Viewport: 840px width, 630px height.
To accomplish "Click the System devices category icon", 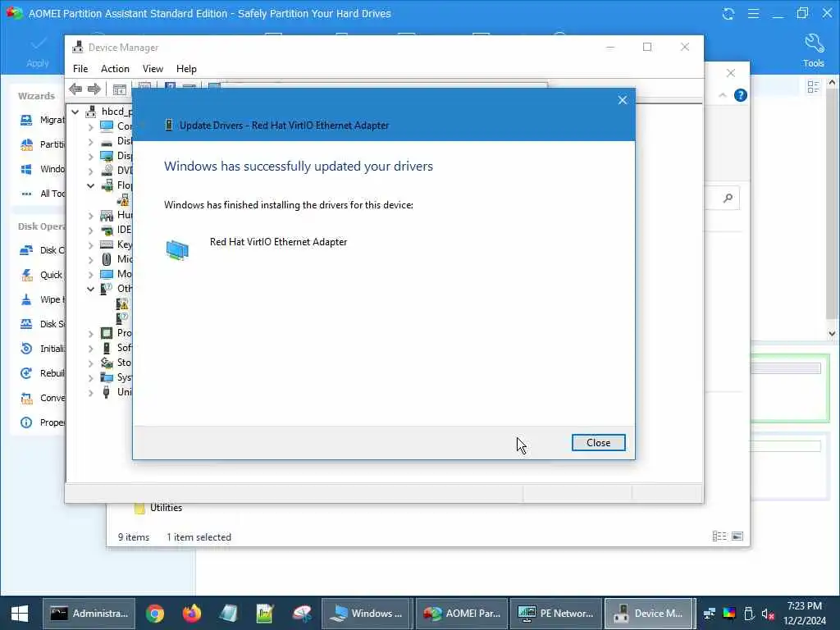I will tap(107, 377).
